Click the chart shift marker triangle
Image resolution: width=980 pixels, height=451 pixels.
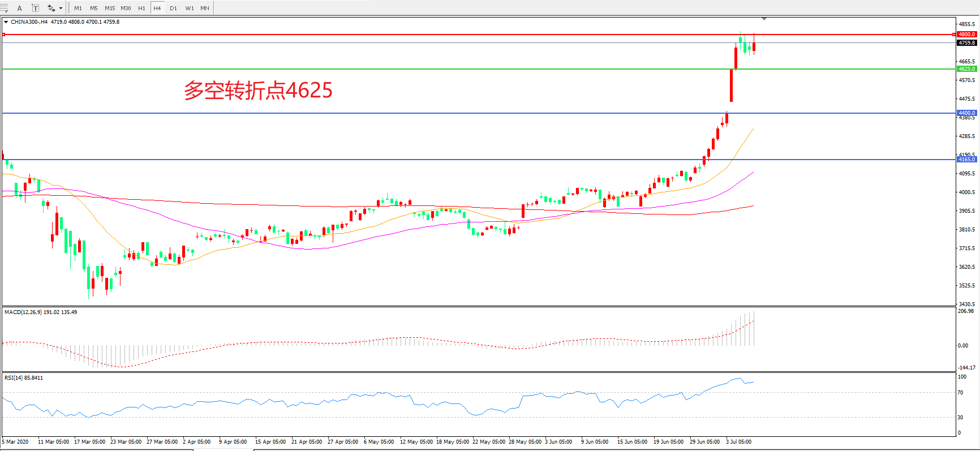[764, 19]
